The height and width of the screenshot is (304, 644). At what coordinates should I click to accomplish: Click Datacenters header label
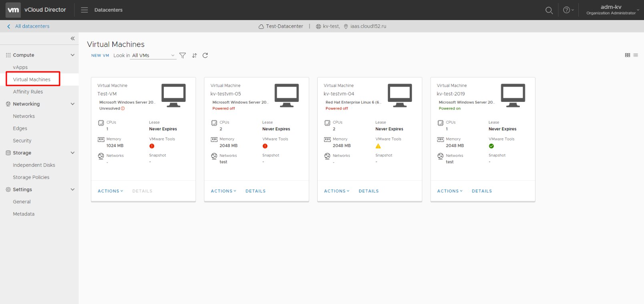coord(109,10)
